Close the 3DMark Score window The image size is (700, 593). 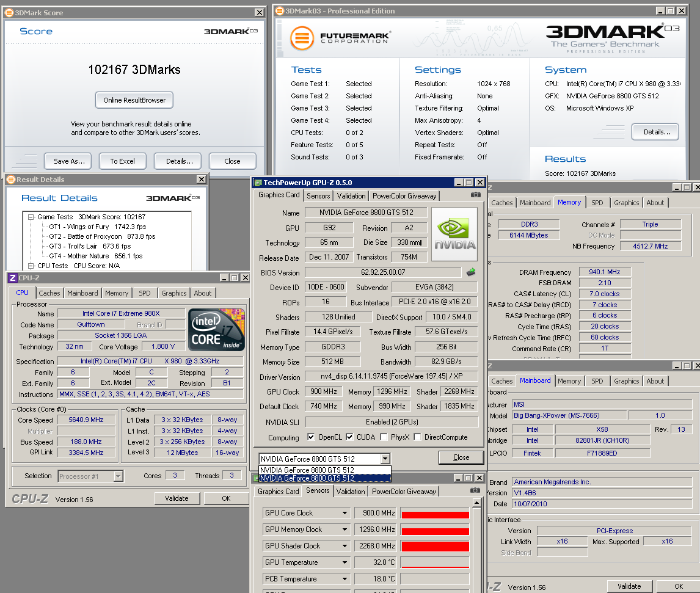260,12
